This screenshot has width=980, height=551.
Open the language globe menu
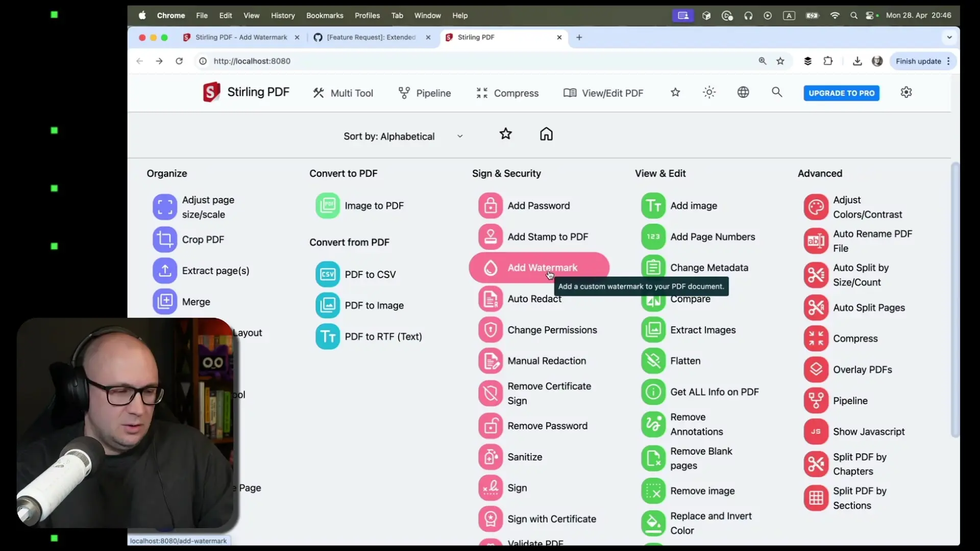(743, 92)
